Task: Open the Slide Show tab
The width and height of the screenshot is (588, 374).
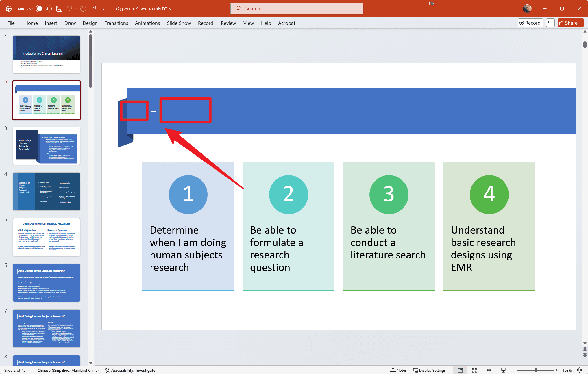Action: click(179, 23)
